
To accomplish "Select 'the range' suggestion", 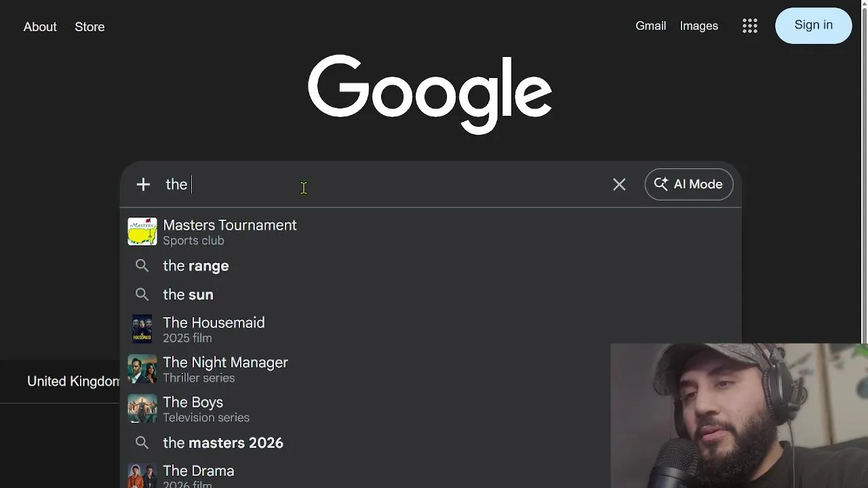I will 196,266.
